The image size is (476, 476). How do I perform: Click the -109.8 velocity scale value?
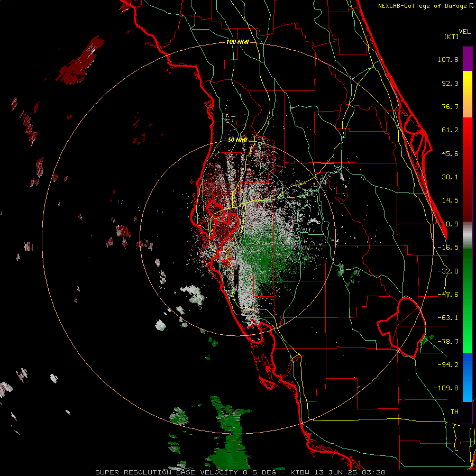[x=446, y=388]
